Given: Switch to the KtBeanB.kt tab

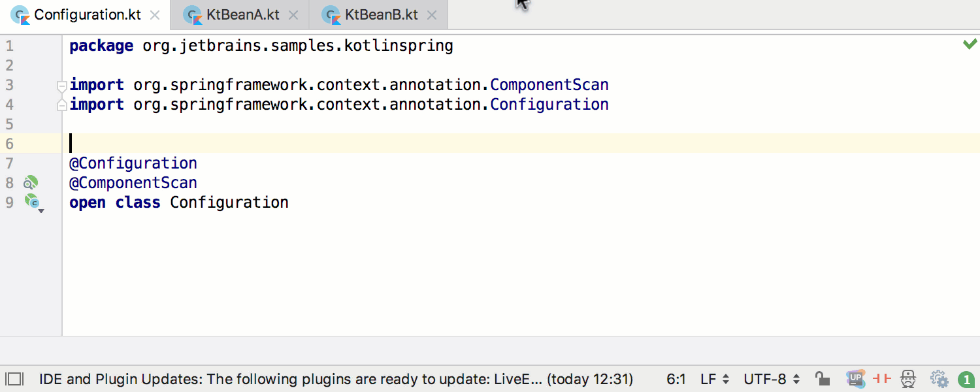Looking at the screenshot, I should (381, 15).
